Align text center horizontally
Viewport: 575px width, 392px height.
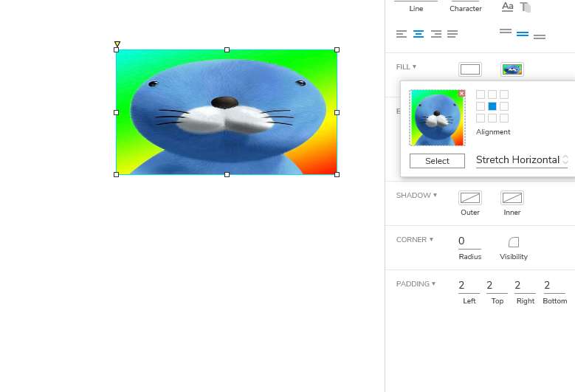click(x=419, y=34)
